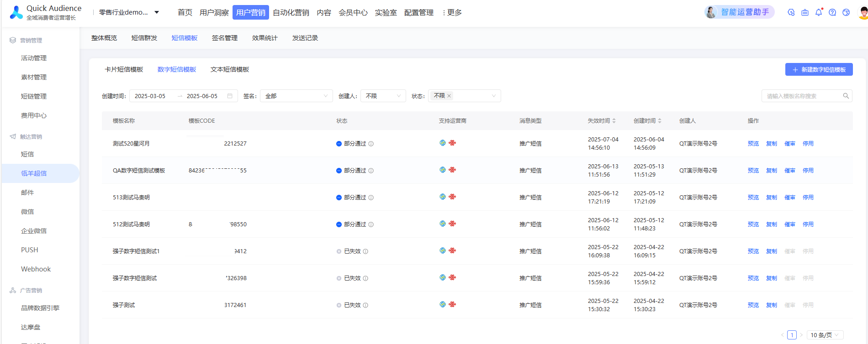Click China Unicom icon in QA数字短信测试模板 row
This screenshot has height=344, width=868.
point(452,170)
